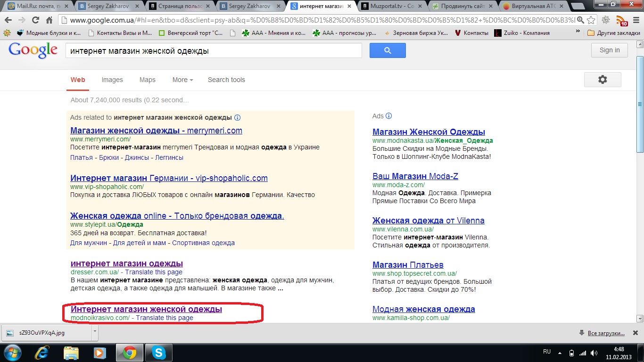
Task: Open Skype from the taskbar
Action: (158, 353)
